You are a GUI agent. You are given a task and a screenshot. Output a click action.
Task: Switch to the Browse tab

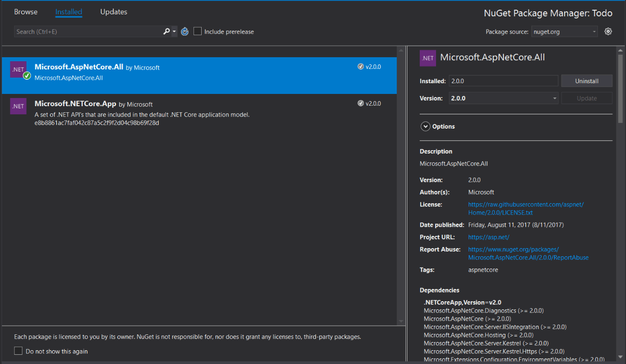pos(26,12)
